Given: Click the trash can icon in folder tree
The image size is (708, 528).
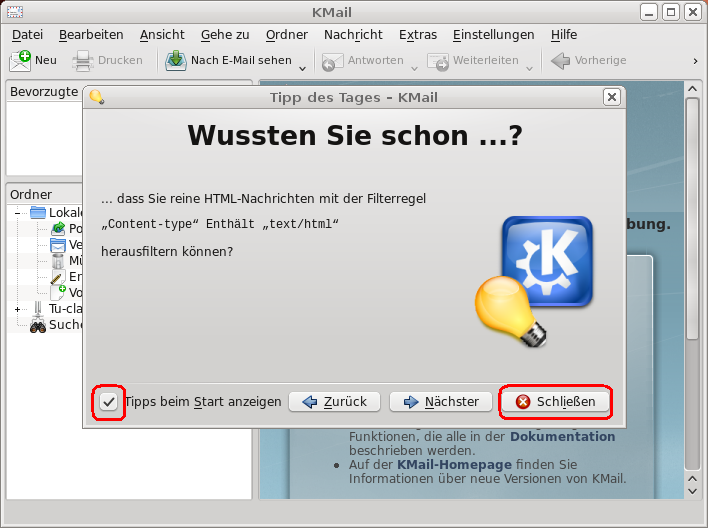Looking at the screenshot, I should click(58, 261).
